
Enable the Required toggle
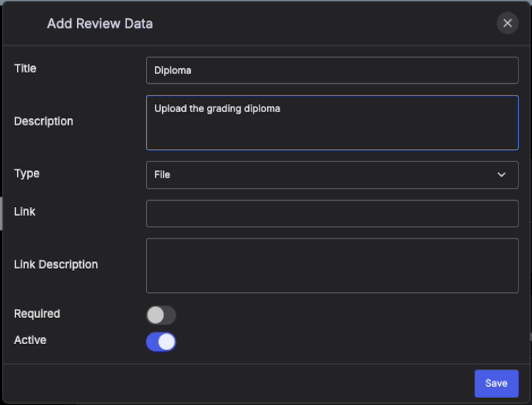(x=161, y=315)
